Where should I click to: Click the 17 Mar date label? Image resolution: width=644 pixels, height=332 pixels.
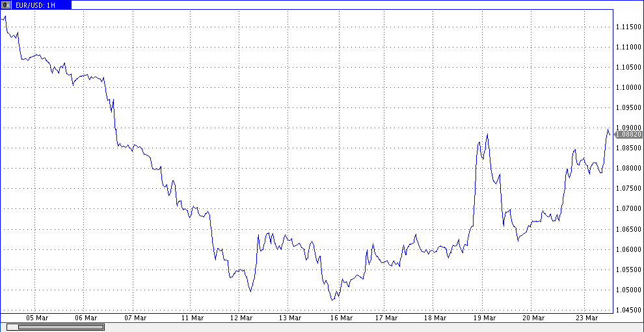pos(386,318)
